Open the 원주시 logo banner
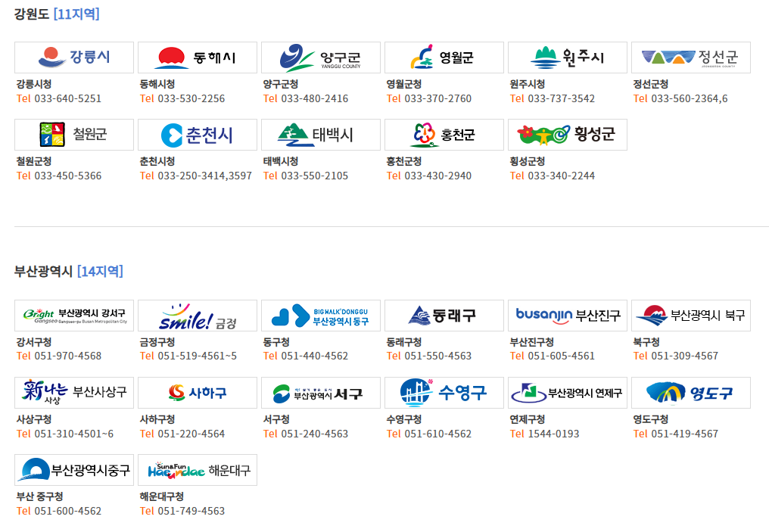The height and width of the screenshot is (532, 769). pyautogui.click(x=568, y=58)
